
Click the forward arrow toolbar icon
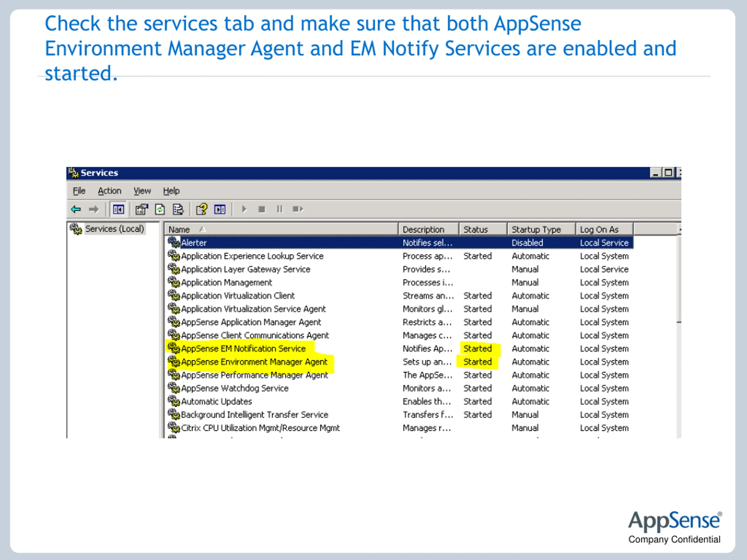[x=94, y=209]
